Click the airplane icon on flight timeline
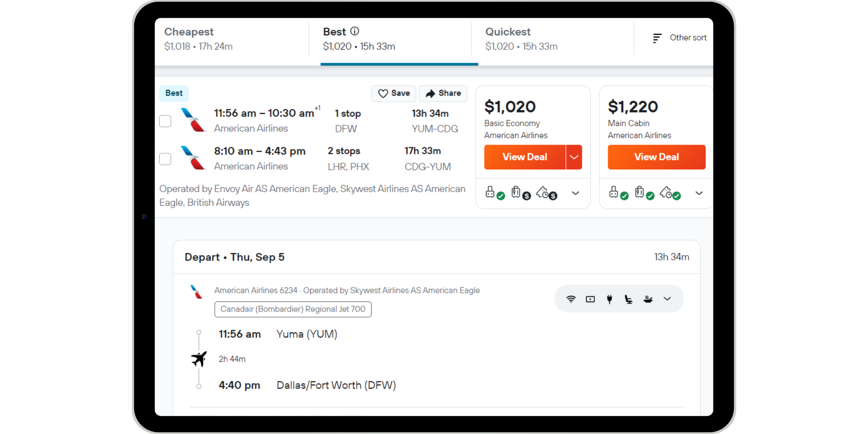 (x=199, y=359)
